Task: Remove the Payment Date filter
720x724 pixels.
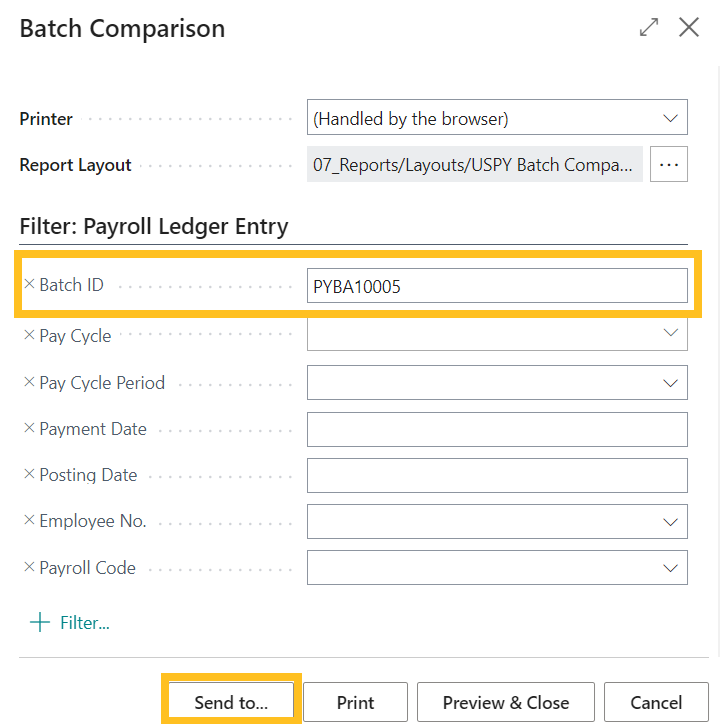Action: pyautogui.click(x=29, y=428)
